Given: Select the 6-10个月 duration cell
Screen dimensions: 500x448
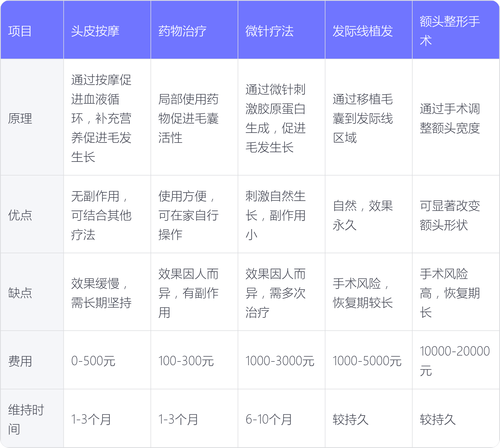Looking at the screenshot, I should pyautogui.click(x=269, y=419).
